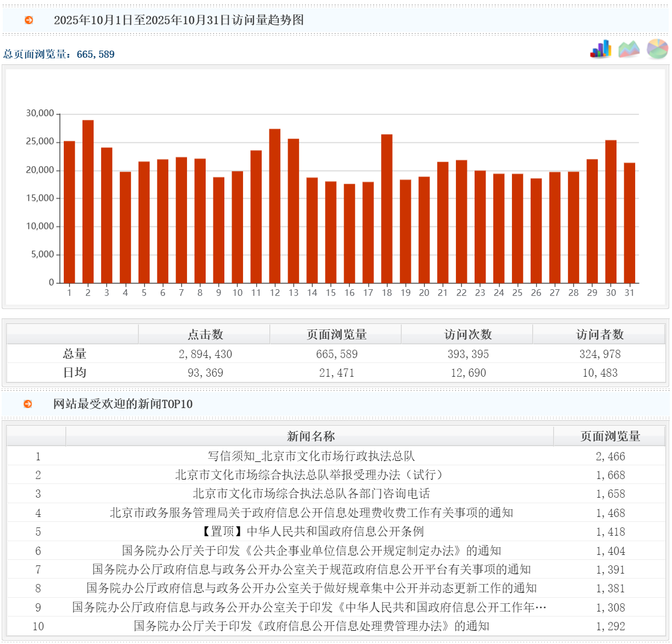Open the 信息处理费收费工作有关事项 notice
The height and width of the screenshot is (644, 672).
point(310,513)
